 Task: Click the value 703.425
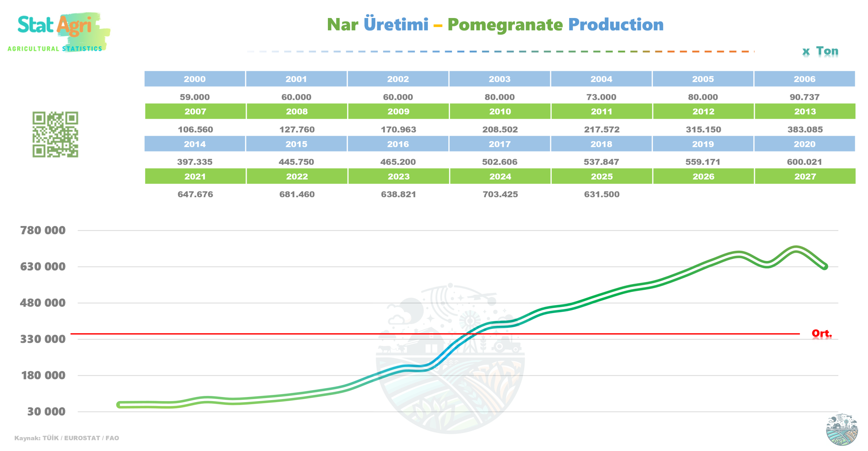(500, 194)
